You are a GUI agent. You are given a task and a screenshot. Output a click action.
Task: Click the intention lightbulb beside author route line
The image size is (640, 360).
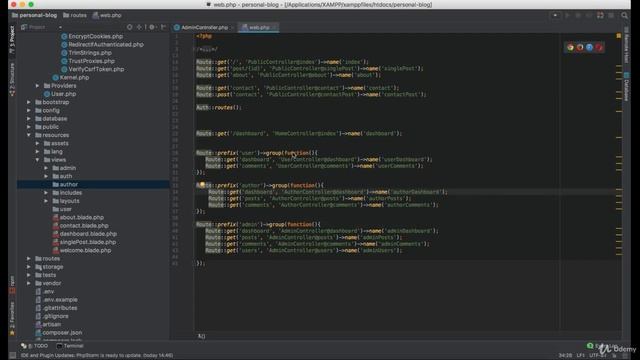pyautogui.click(x=202, y=185)
